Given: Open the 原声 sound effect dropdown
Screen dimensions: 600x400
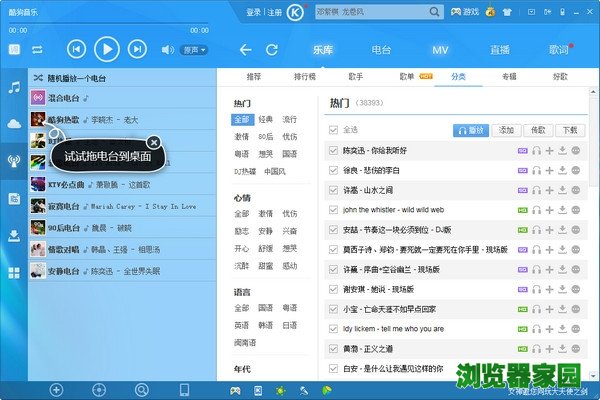Looking at the screenshot, I should (191, 49).
